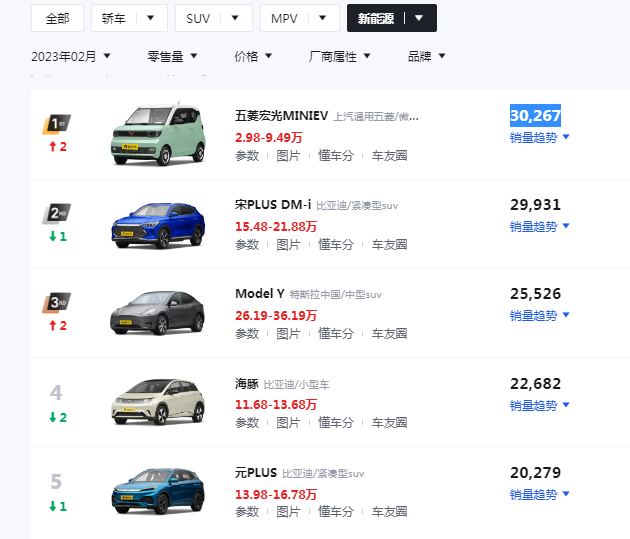Open 图片 for 宋PLUS DM-i
630x539 pixels.
pos(288,245)
